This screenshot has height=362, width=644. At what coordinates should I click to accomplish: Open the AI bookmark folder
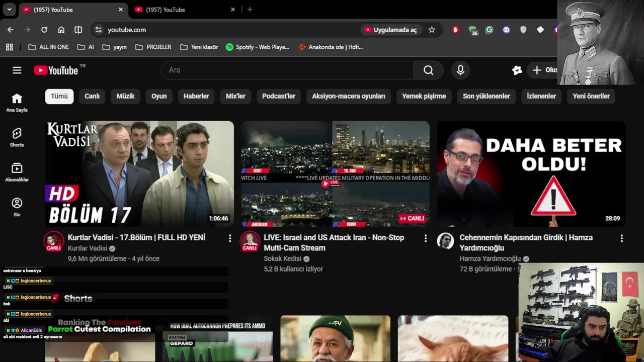click(x=86, y=47)
